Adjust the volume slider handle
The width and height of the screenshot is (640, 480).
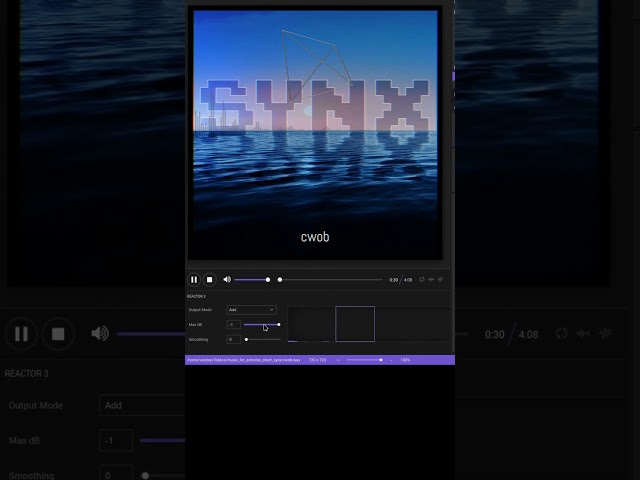coord(268,280)
